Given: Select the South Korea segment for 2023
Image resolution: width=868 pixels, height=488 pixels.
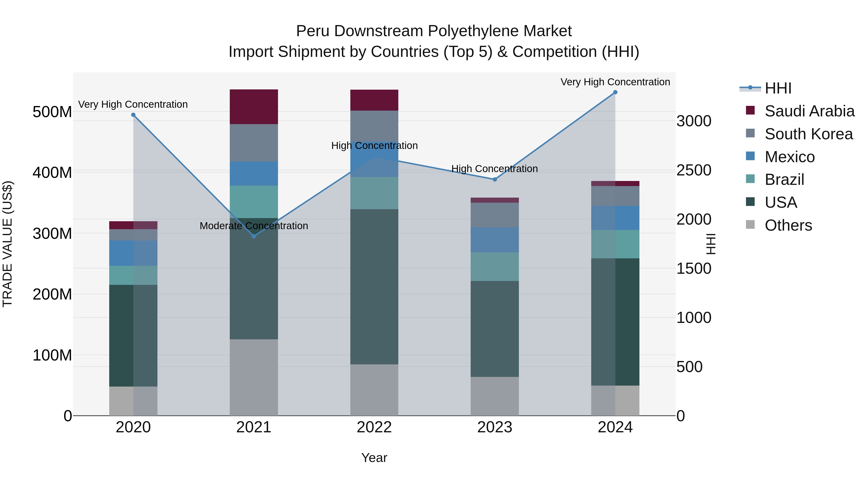Looking at the screenshot, I should [495, 215].
